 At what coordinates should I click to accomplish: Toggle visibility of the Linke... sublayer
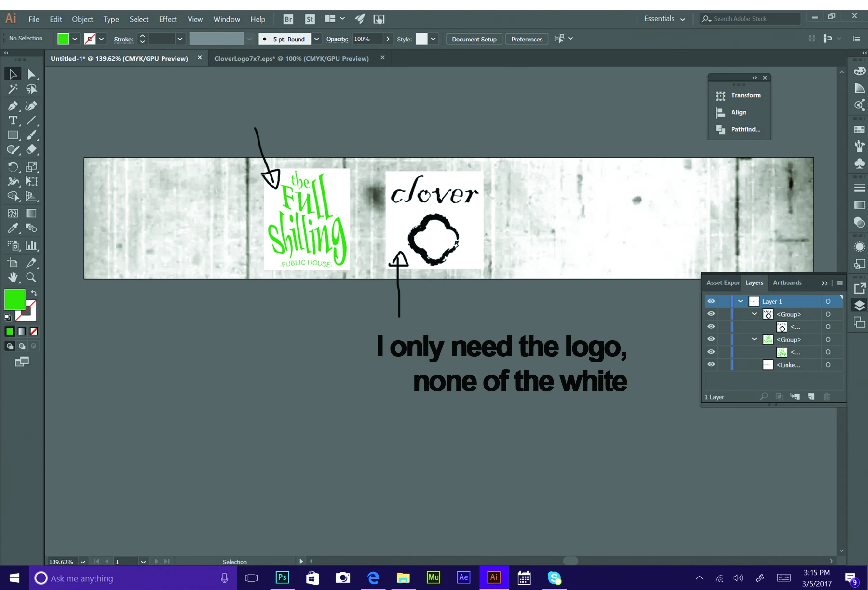tap(711, 365)
